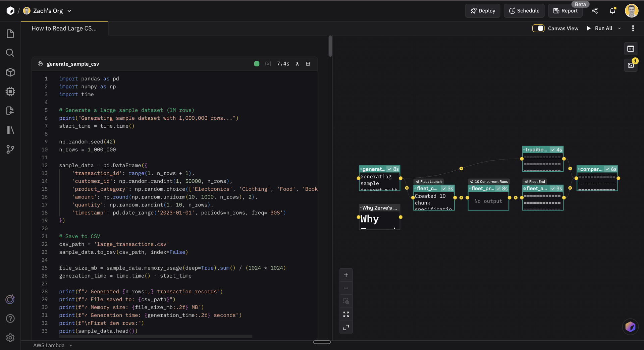
Task: Open the Files icon in left sidebar
Action: point(10,34)
